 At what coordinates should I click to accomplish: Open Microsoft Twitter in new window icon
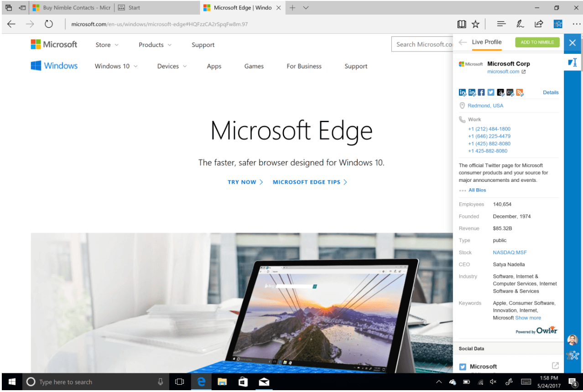tap(555, 366)
